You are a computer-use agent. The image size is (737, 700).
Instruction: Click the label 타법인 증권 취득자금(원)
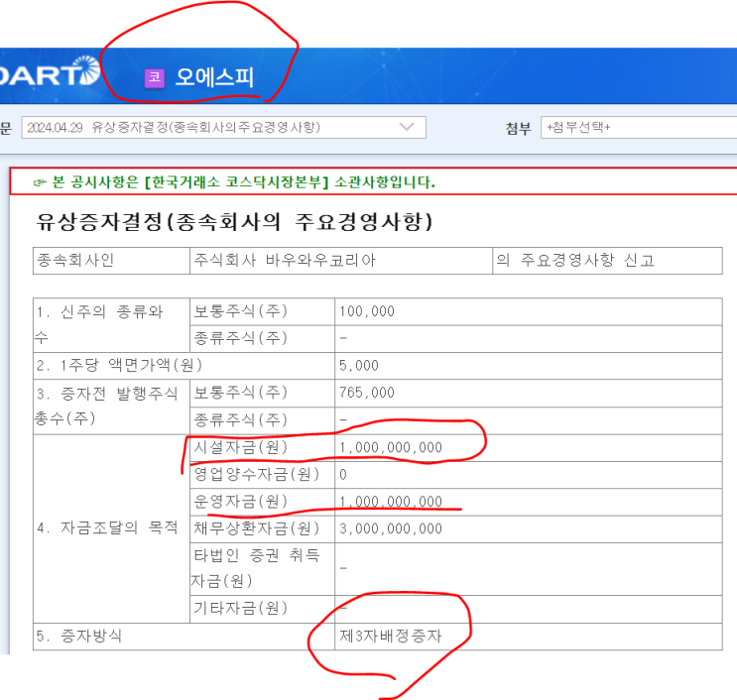pos(256,568)
